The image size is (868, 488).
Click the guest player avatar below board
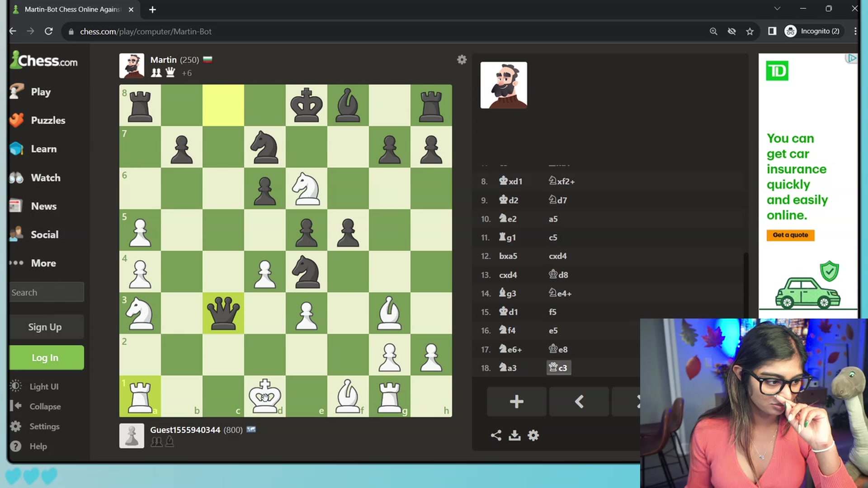click(132, 436)
